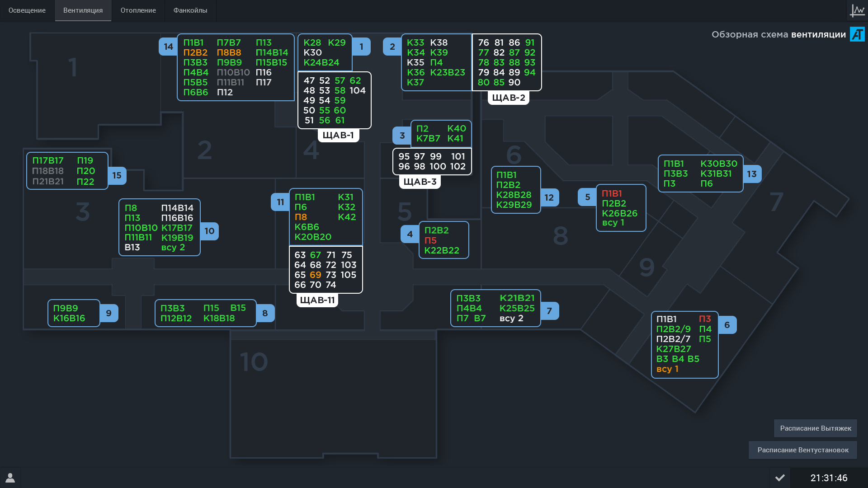Go to the Фанкойлы tab
Viewport: 868px width, 488px height.
tap(190, 10)
